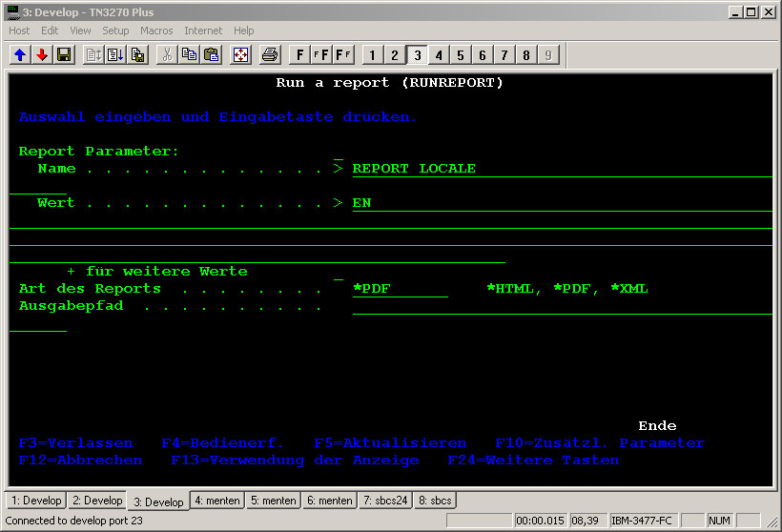The height and width of the screenshot is (532, 782).
Task: Open the Macros menu
Action: [x=156, y=31]
